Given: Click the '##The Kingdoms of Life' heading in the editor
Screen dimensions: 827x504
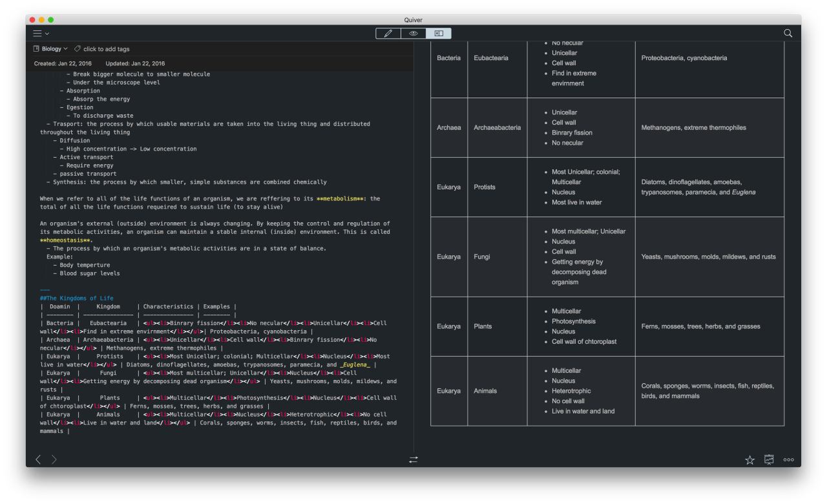Looking at the screenshot, I should [76, 299].
